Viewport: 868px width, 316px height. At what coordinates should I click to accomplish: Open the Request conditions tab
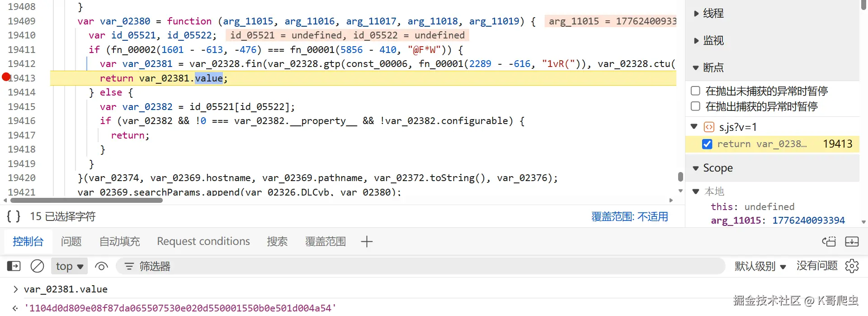(203, 241)
